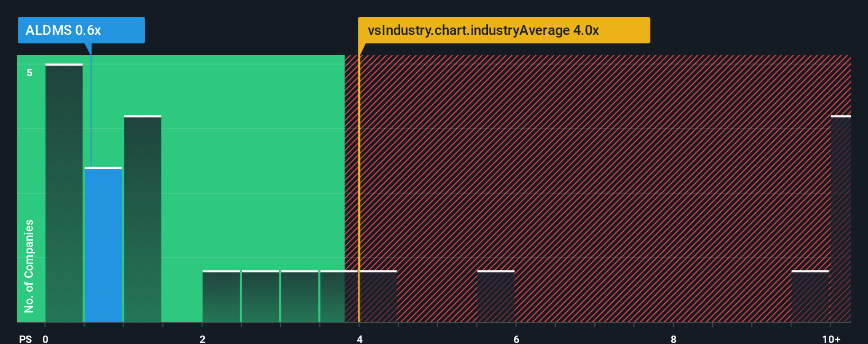868x344 pixels.
Task: Click the x-axis tick label '4'
Action: click(359, 339)
